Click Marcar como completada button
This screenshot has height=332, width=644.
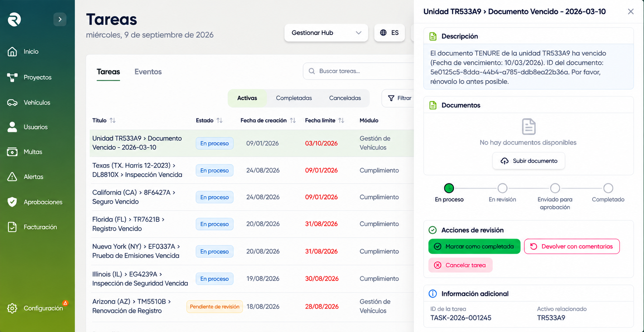pos(474,246)
